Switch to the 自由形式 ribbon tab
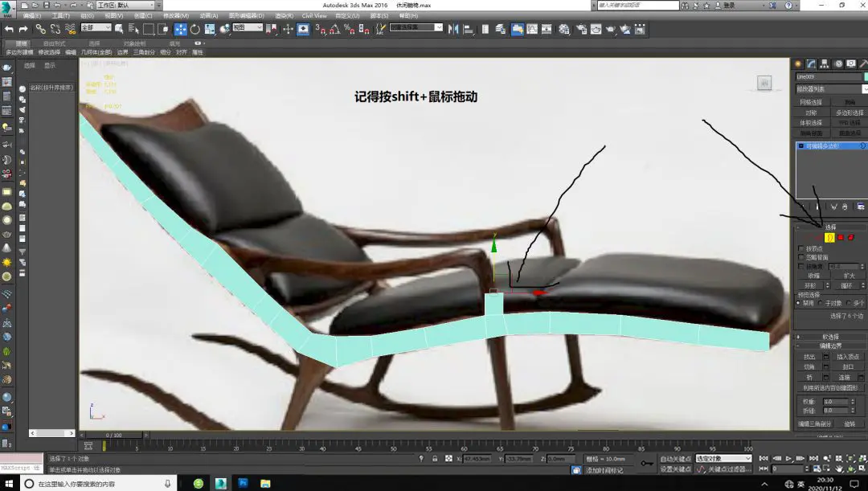868x491 pixels. click(x=54, y=43)
